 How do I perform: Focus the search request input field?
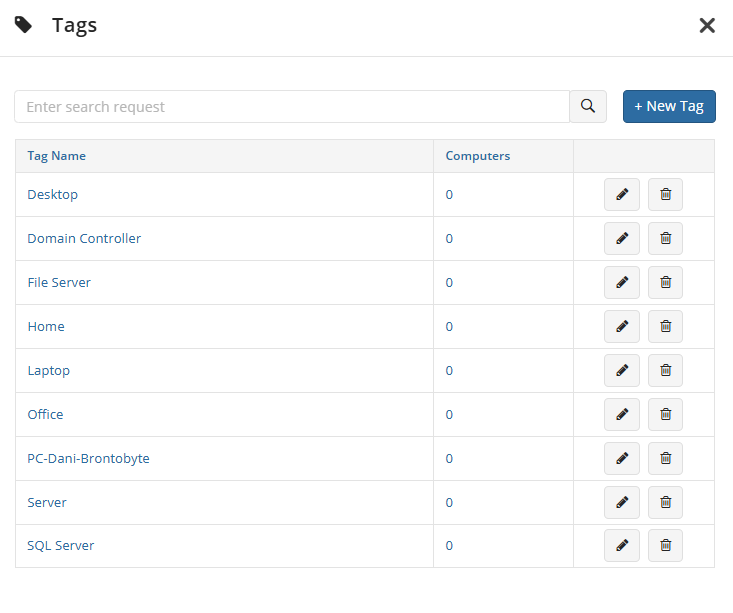(x=292, y=107)
